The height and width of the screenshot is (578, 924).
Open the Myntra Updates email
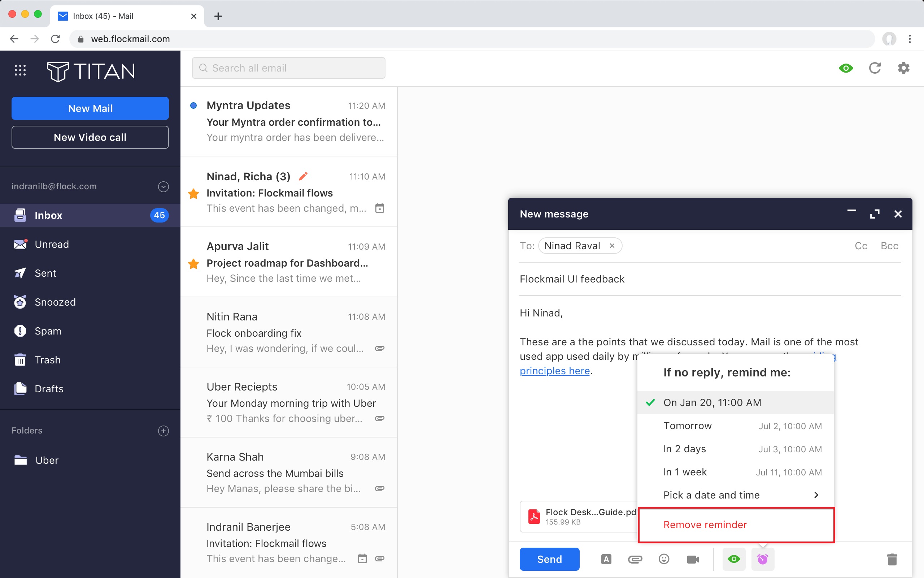(289, 121)
